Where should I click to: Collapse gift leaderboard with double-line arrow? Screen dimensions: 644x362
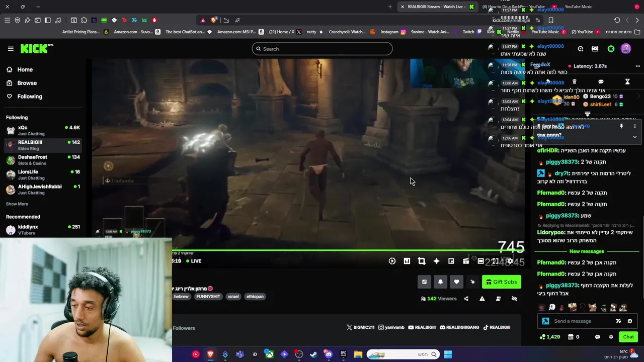coord(587,114)
